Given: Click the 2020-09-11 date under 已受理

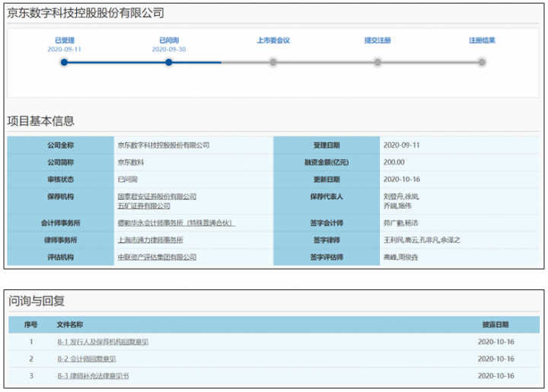Looking at the screenshot, I should click(64, 49).
